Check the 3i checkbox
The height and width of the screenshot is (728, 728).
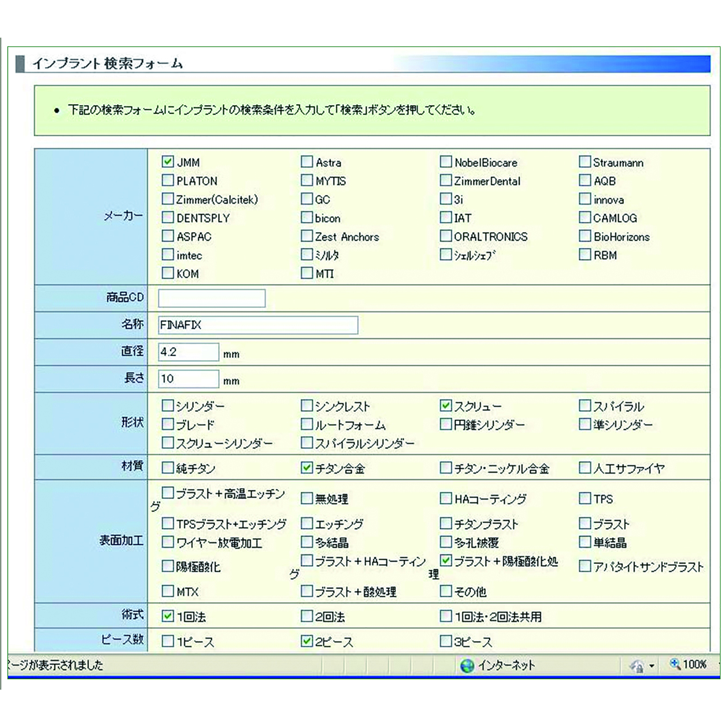[446, 199]
